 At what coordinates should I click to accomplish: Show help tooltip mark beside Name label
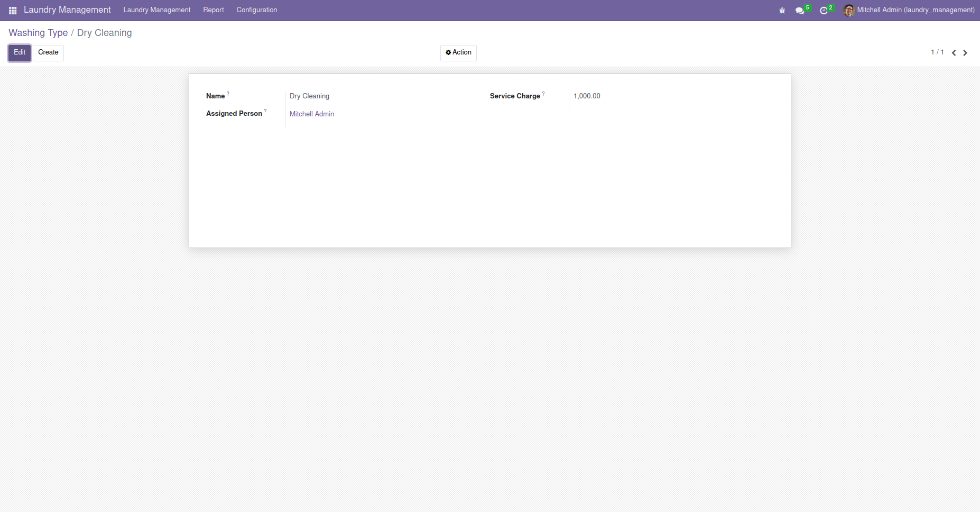[228, 94]
